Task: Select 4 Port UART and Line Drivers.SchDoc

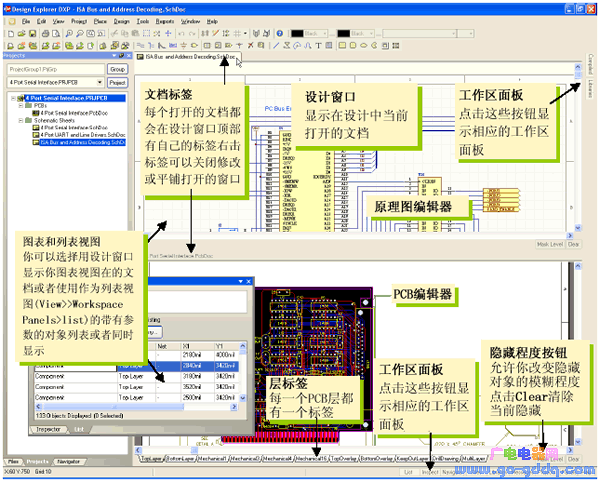Action: 81,136
